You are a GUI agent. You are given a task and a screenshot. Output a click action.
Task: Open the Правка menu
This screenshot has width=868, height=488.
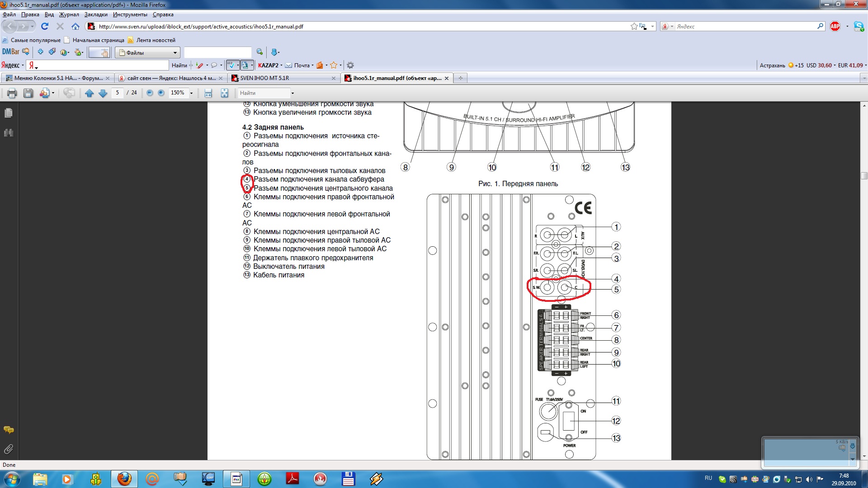(30, 14)
